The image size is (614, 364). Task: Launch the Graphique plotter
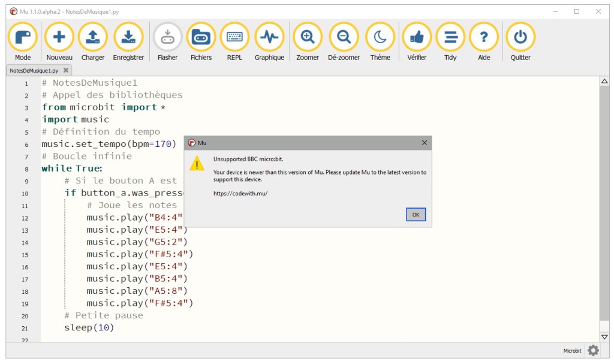[x=269, y=38]
